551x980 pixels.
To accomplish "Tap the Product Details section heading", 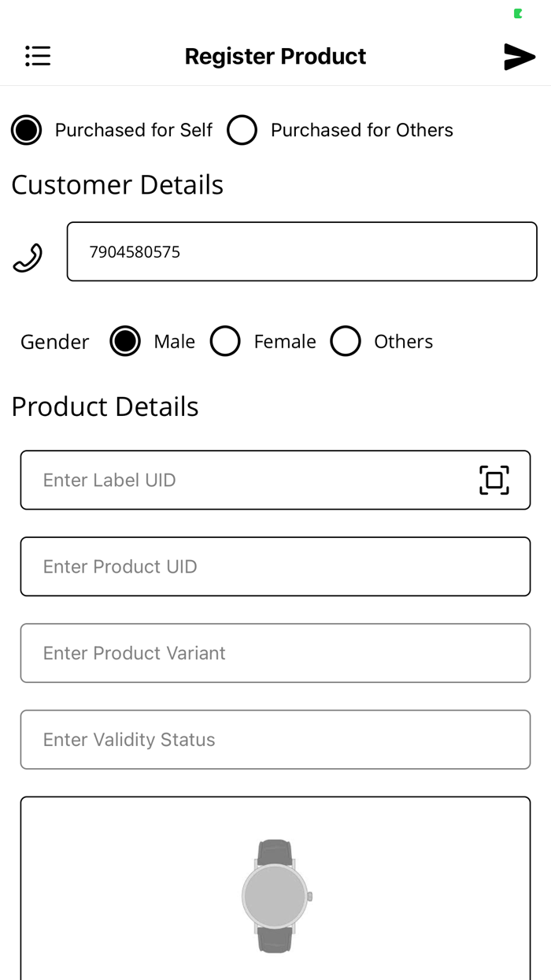I will point(105,406).
